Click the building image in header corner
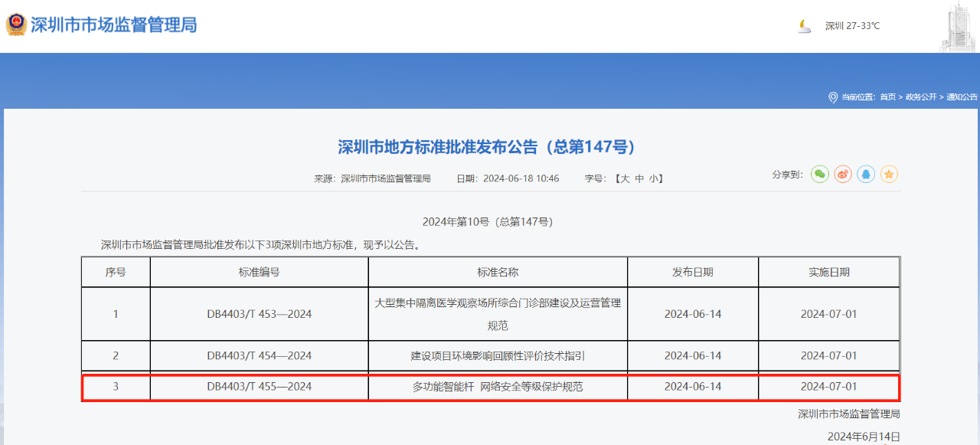Viewport: 980px width, 445px height. coord(958,27)
